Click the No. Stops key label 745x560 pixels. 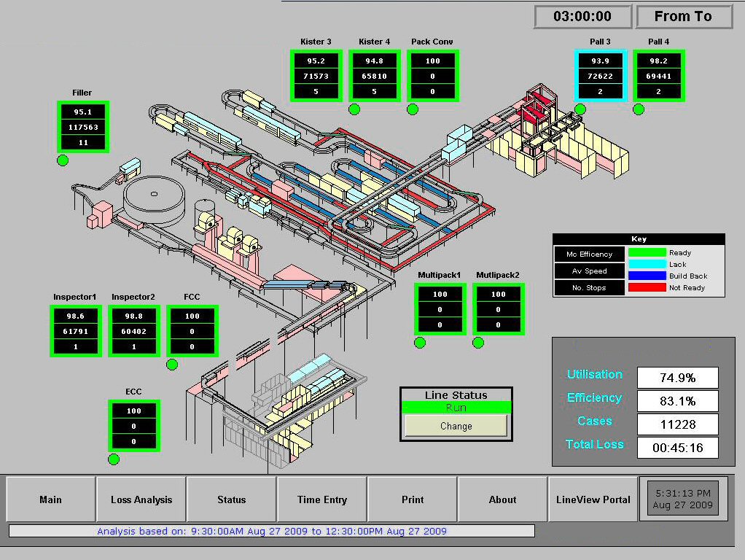[x=589, y=287]
